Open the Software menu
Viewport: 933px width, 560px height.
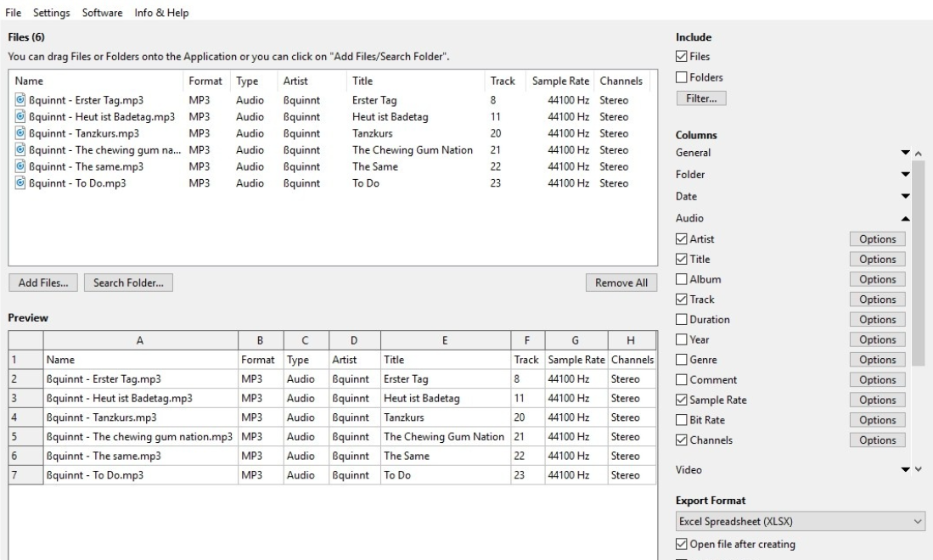[x=103, y=13]
